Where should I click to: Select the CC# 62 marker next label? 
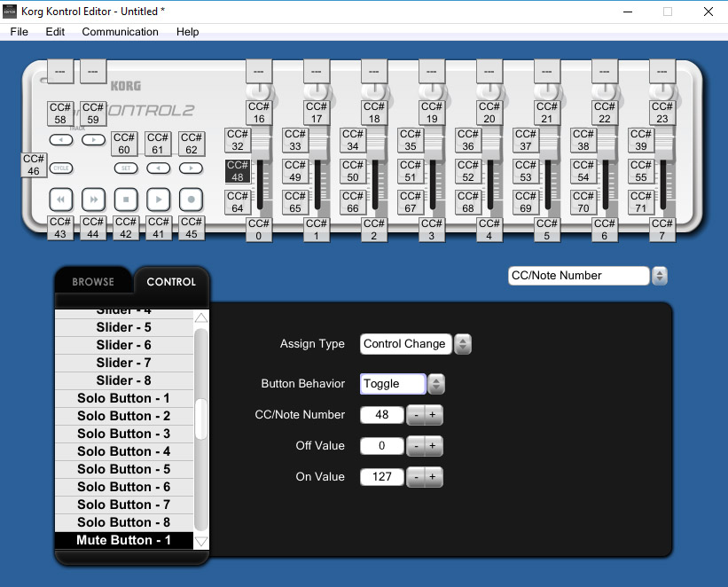(192, 144)
